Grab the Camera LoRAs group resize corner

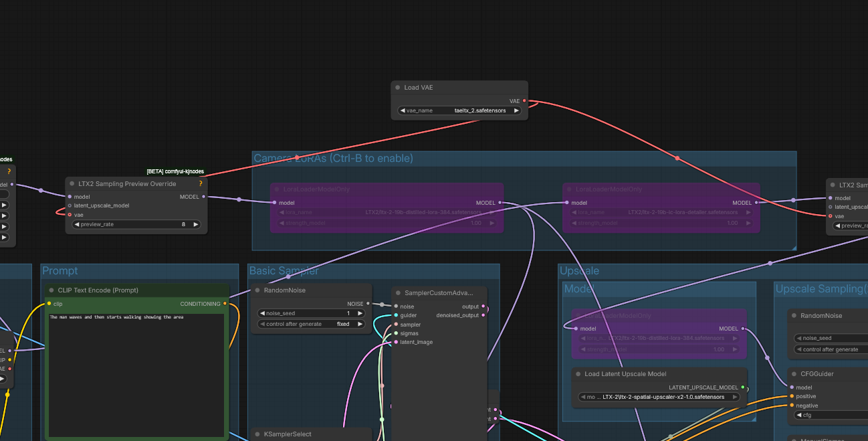[x=793, y=247]
